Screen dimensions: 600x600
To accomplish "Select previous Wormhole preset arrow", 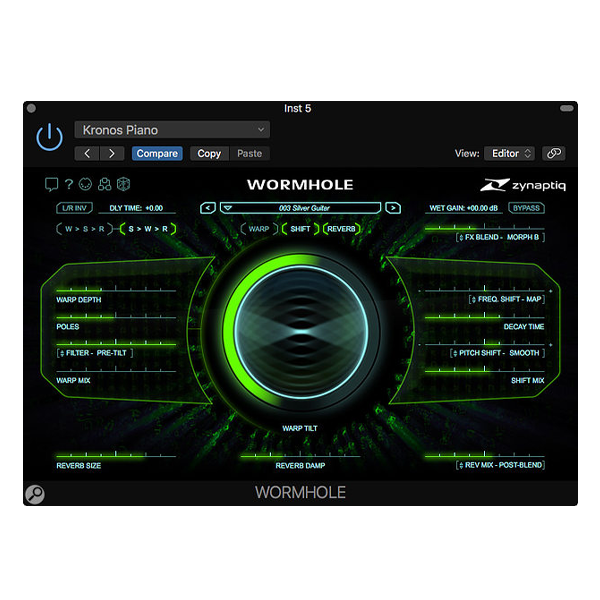I will 208,208.
